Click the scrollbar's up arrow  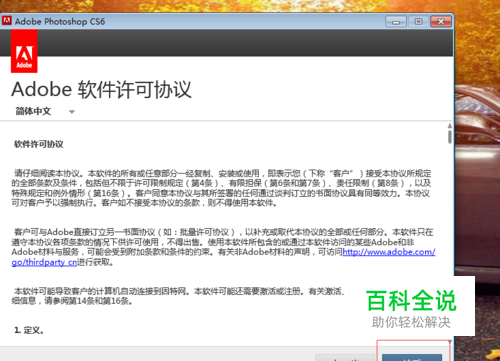[450, 126]
